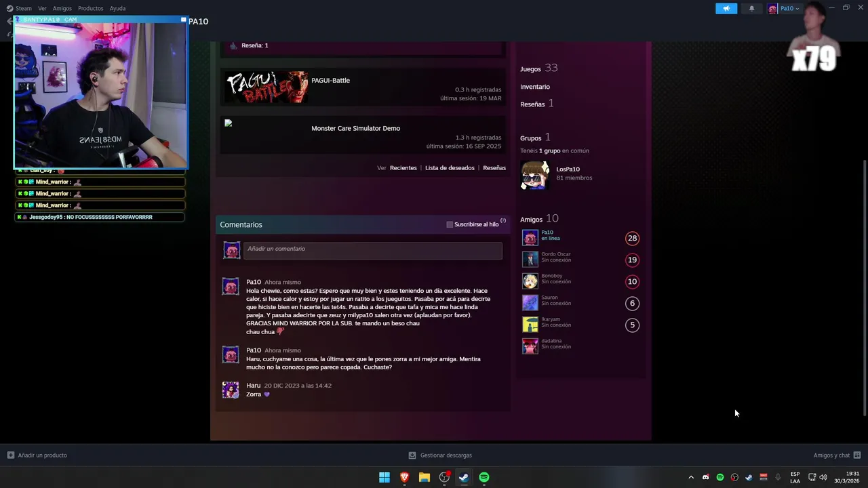The image size is (868, 488).
Task: Open Inventario in the profile sidebar
Action: pyautogui.click(x=535, y=87)
